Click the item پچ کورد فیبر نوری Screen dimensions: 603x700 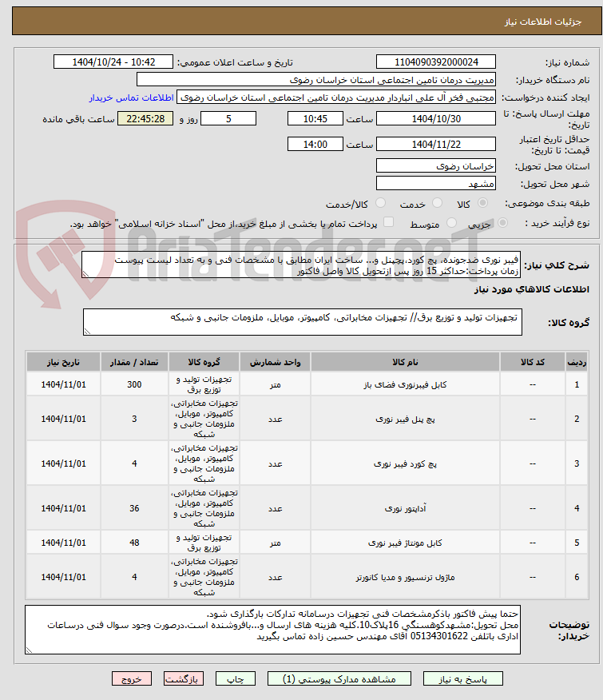tap(405, 463)
